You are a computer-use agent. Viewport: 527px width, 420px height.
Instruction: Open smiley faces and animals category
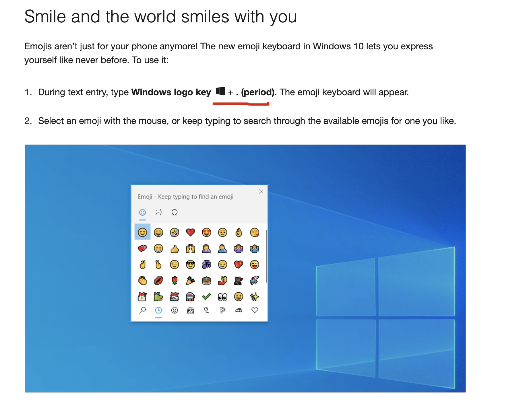(175, 310)
